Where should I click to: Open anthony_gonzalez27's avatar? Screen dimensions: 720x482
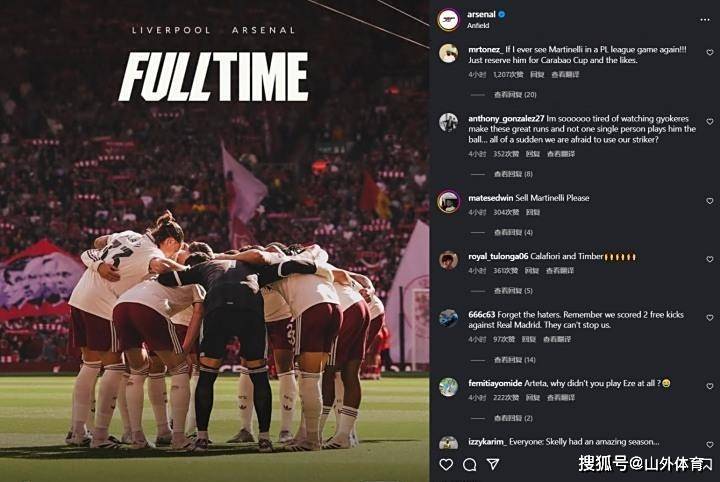click(448, 122)
